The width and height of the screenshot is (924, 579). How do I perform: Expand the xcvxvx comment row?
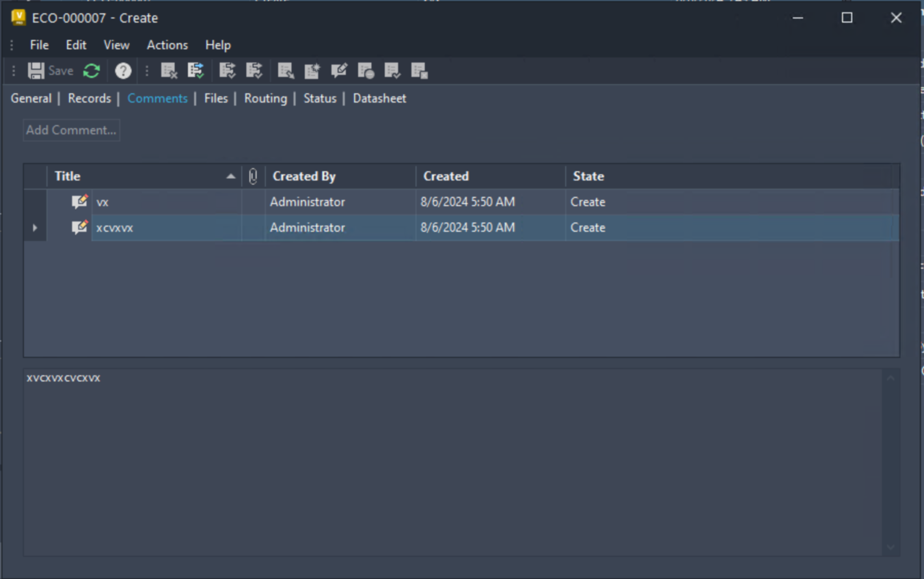pos(34,227)
